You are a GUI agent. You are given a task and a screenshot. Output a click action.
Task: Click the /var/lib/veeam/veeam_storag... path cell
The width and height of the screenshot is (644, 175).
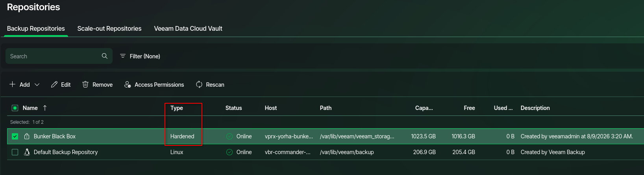click(357, 136)
